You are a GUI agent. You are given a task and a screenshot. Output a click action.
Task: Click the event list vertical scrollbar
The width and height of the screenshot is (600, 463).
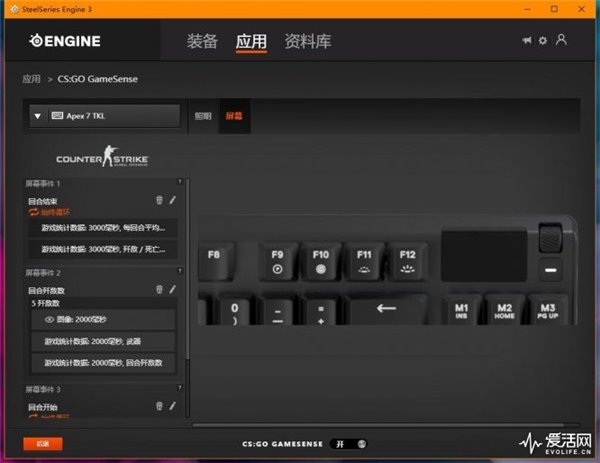188,270
